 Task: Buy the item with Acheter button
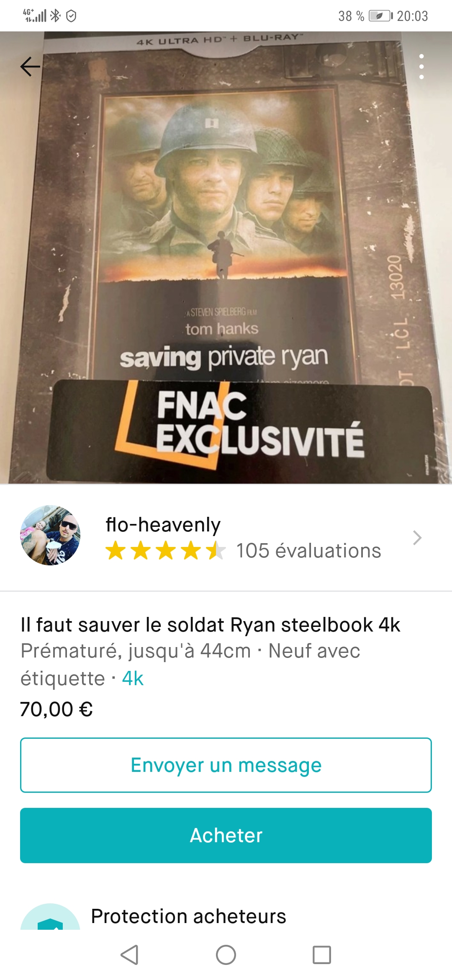(226, 836)
